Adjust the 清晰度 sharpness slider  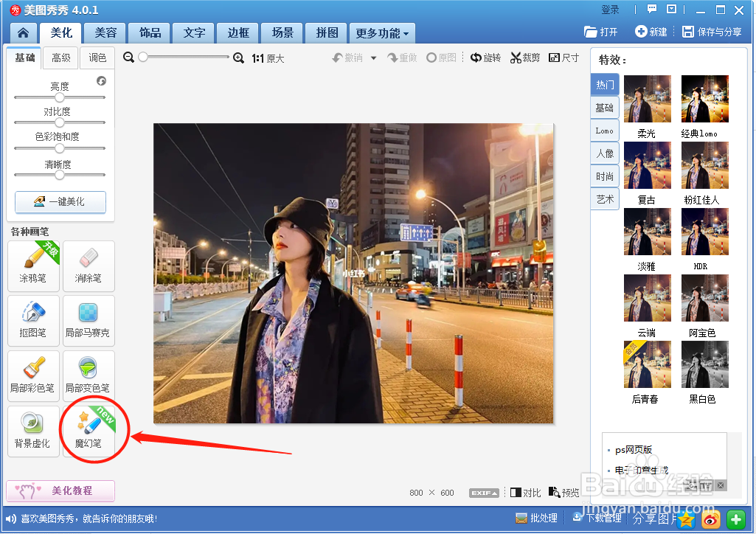click(x=59, y=175)
